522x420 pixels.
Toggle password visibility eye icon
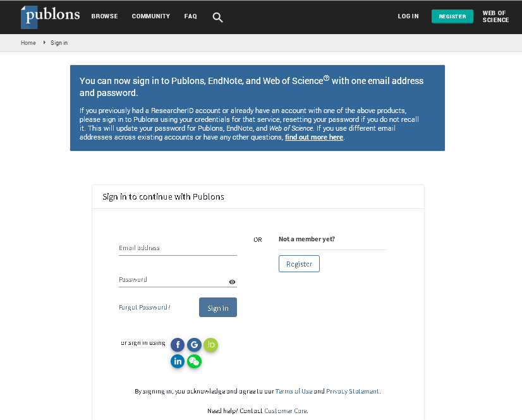pyautogui.click(x=232, y=282)
